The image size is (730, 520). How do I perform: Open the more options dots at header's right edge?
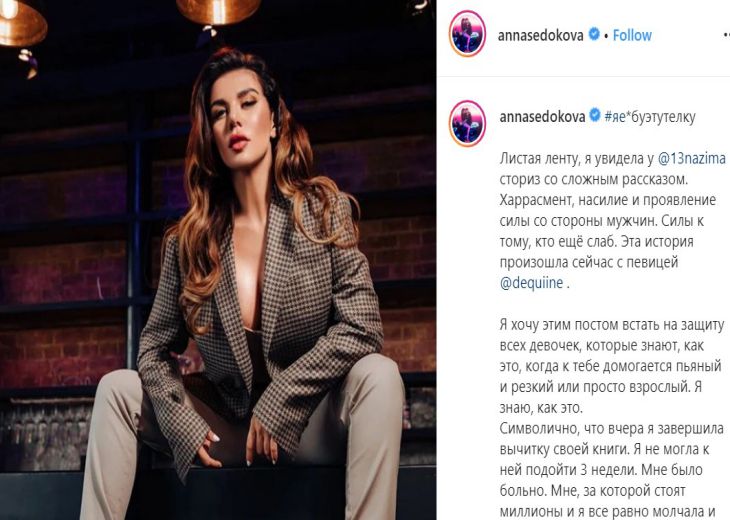click(x=726, y=35)
